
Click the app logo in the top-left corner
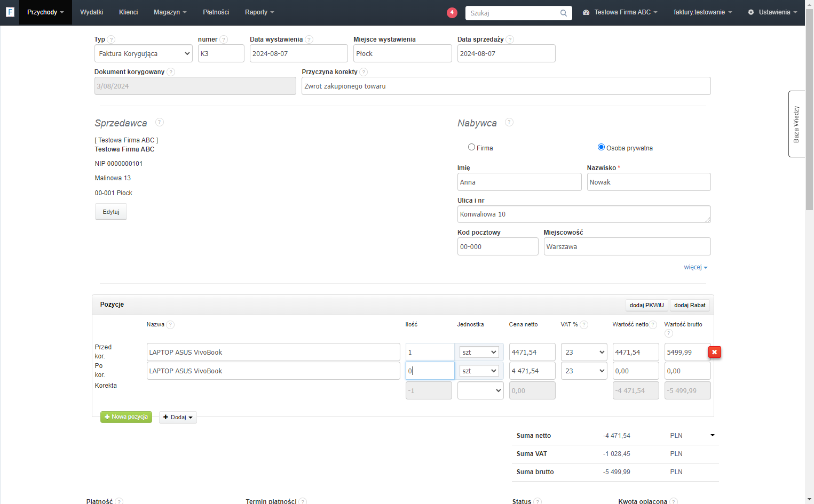coord(10,12)
